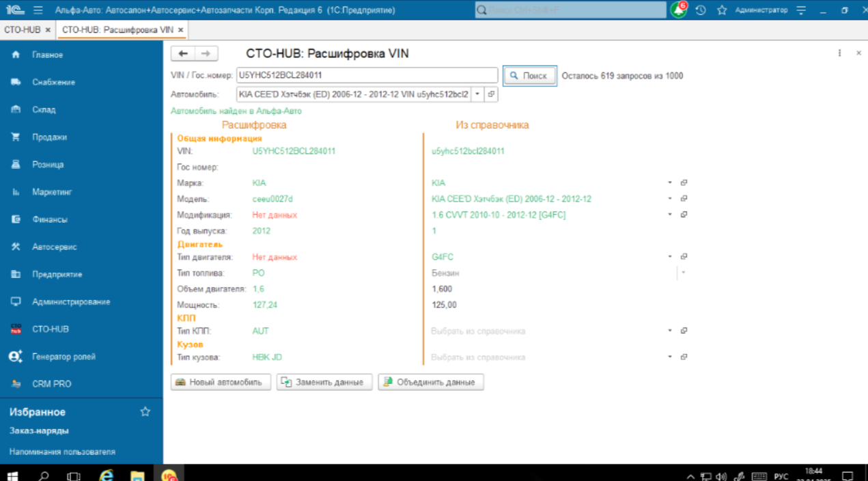Expand the Модификация 1.6 CVVT dropdown

[670, 215]
